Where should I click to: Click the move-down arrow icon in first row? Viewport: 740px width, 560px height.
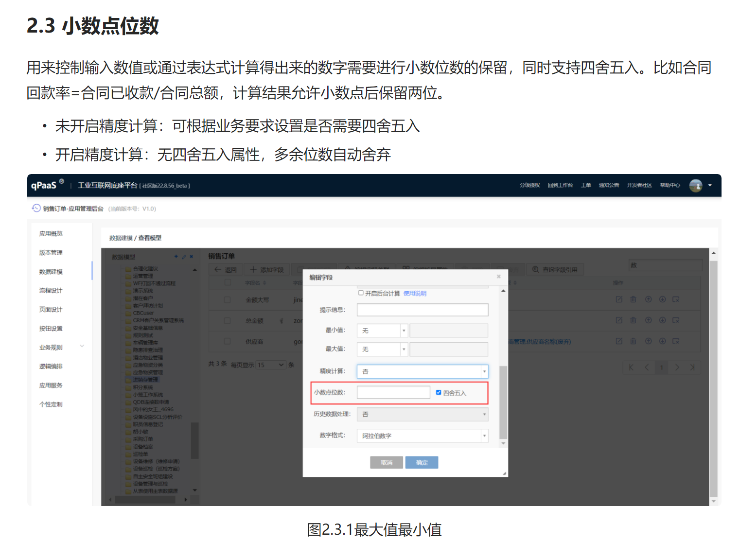pyautogui.click(x=662, y=299)
